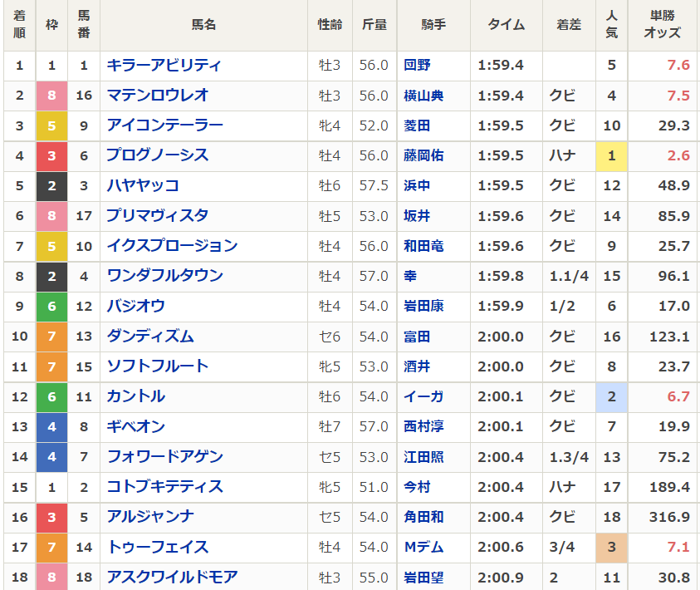The height and width of the screenshot is (590, 700).
Task: Click horse name カントル
Action: [135, 396]
